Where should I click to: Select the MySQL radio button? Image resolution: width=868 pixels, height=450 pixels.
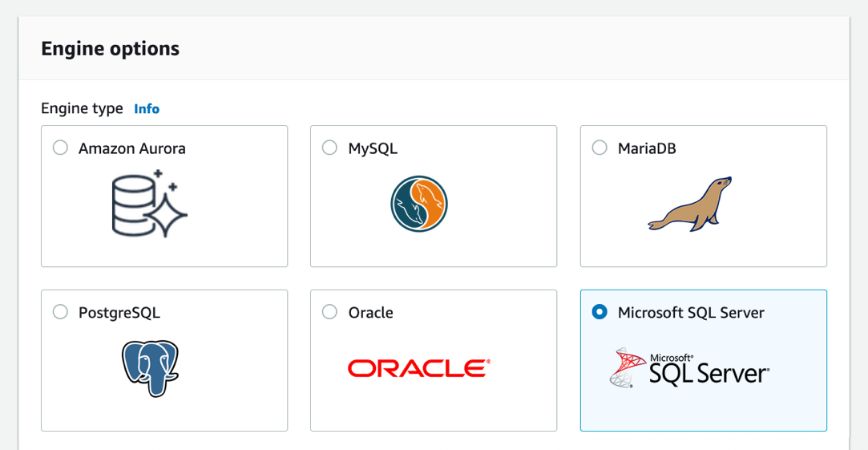coord(329,148)
